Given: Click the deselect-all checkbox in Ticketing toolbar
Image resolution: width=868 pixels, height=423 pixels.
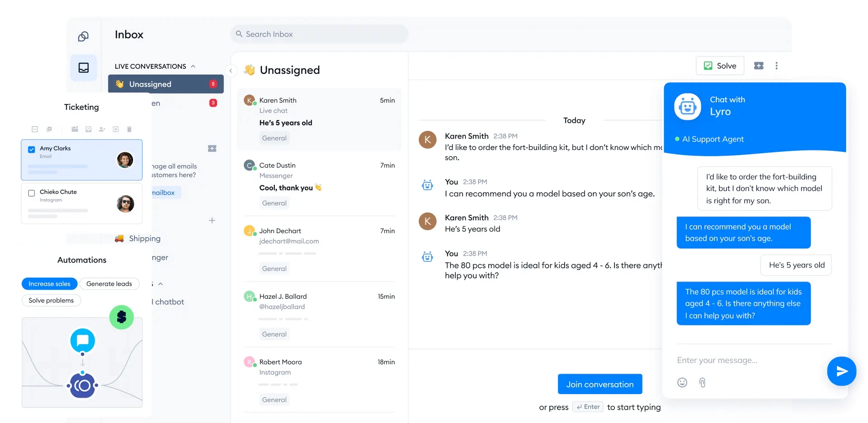Looking at the screenshot, I should 35,129.
